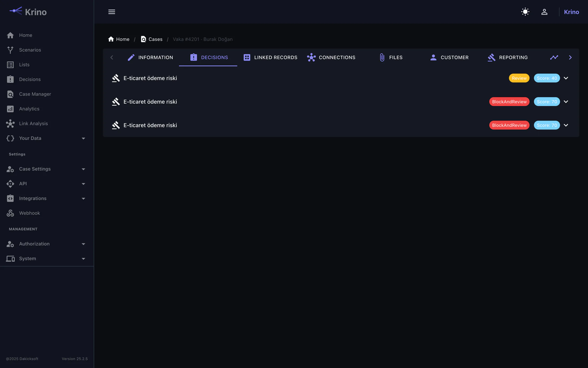Image resolution: width=588 pixels, height=368 pixels.
Task: Click the Vaka #4201 · Burak Doğan breadcrumb
Action: point(203,39)
